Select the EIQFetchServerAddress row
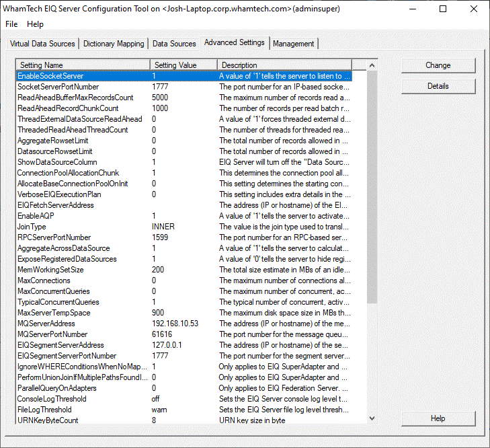490x448 pixels. point(184,205)
